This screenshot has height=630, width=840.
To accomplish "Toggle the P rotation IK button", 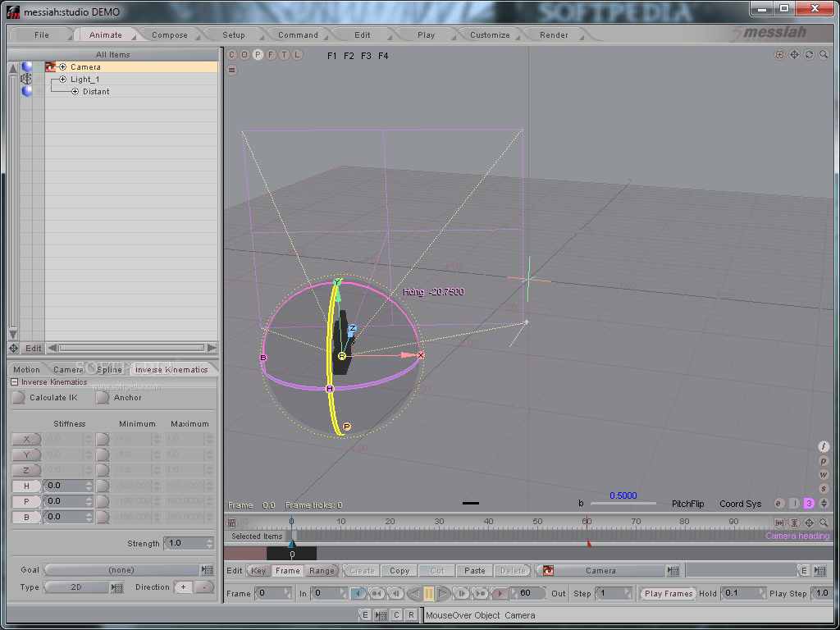I will pos(25,501).
